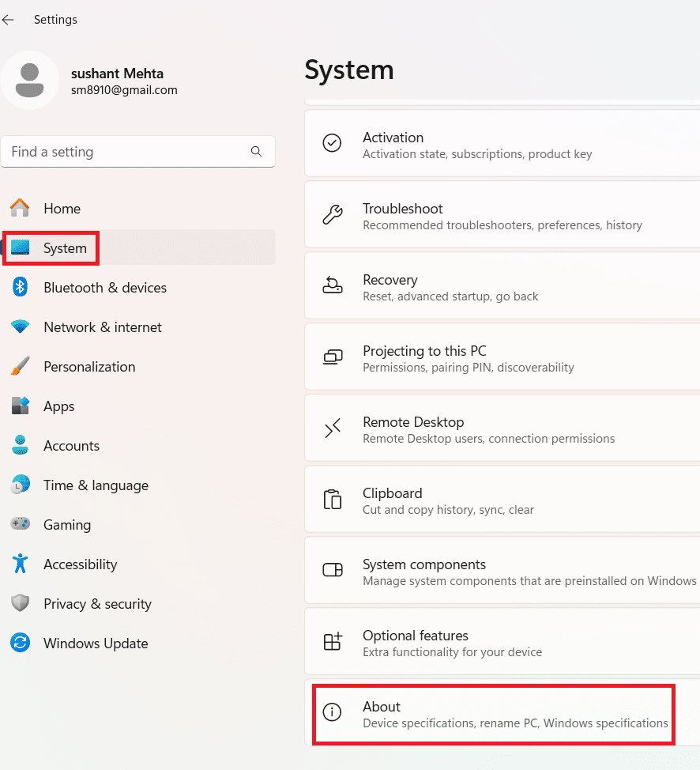Open the About device specifications page
The image size is (700, 770).
click(x=494, y=715)
